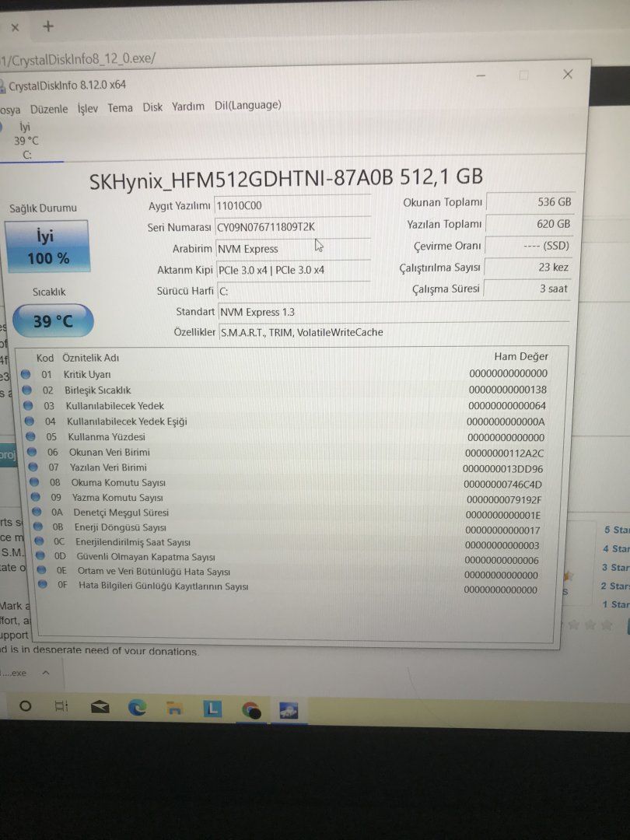Open the Düzenle menu
The image size is (630, 840).
tap(49, 109)
